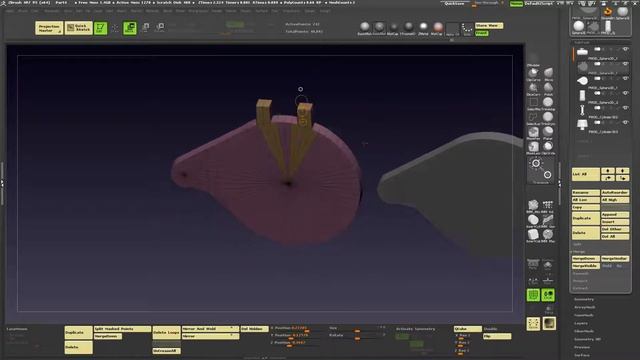The height and width of the screenshot is (360, 640).
Task: Toggle eye of the teardrop subtool
Action: (625, 78)
